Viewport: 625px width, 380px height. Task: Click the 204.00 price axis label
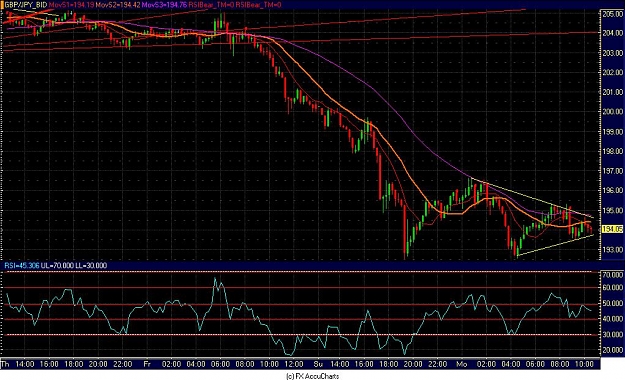point(612,33)
